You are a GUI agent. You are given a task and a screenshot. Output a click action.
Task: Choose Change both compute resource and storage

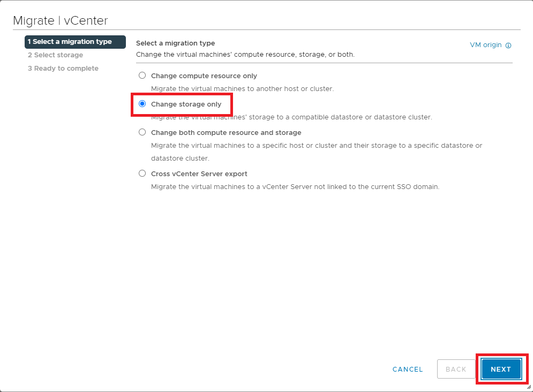(142, 132)
